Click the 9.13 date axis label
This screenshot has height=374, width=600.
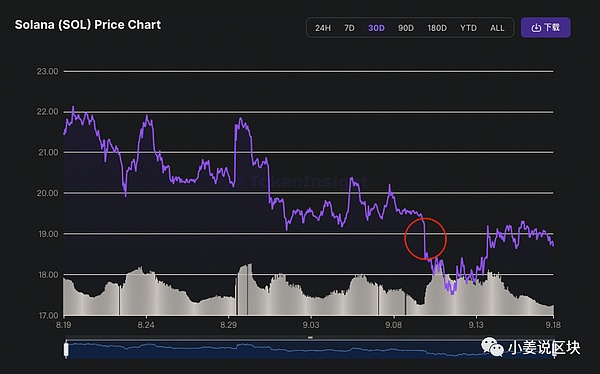coord(476,325)
